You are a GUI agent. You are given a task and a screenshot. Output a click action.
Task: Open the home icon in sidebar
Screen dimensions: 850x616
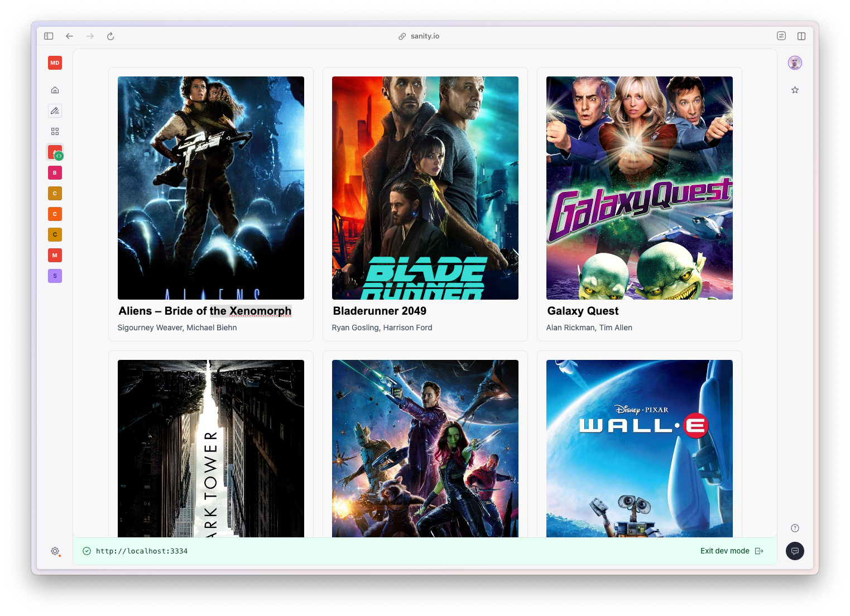tap(55, 90)
